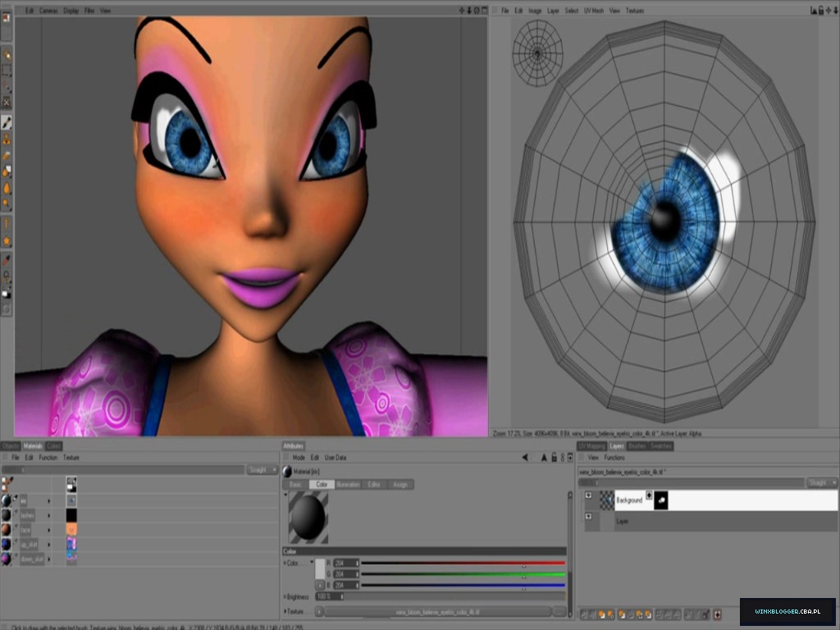Open the Layer menu in texture view
The image size is (840, 630).
click(x=554, y=10)
